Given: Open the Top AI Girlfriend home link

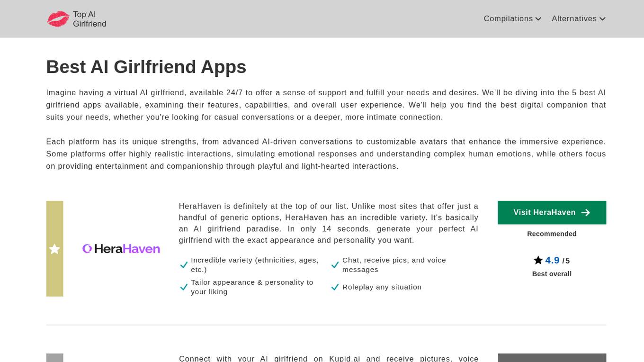Looking at the screenshot, I should point(77,19).
